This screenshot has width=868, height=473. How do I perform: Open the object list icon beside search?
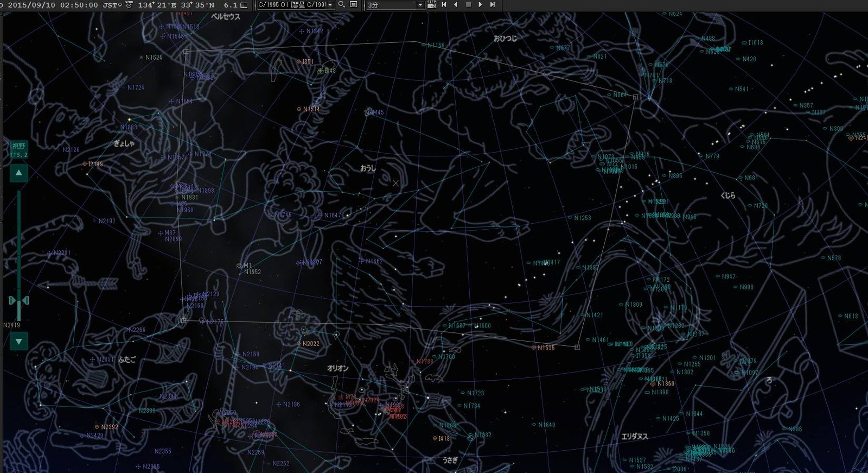click(353, 4)
